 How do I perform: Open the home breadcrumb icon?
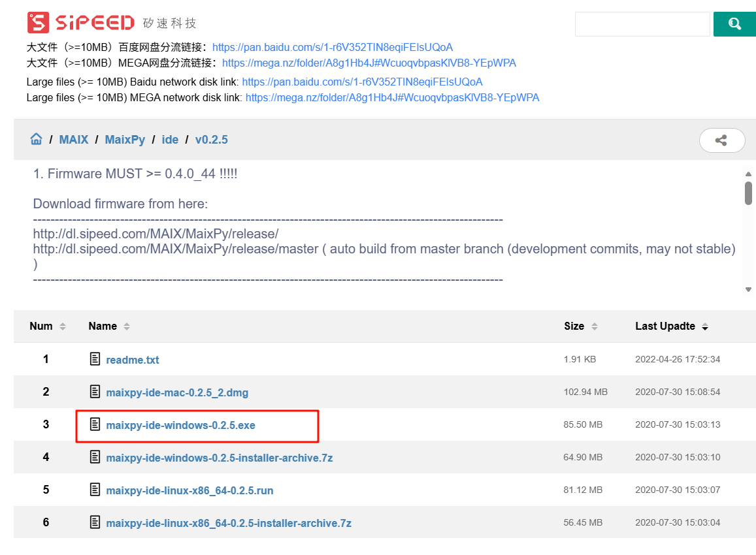click(x=36, y=139)
